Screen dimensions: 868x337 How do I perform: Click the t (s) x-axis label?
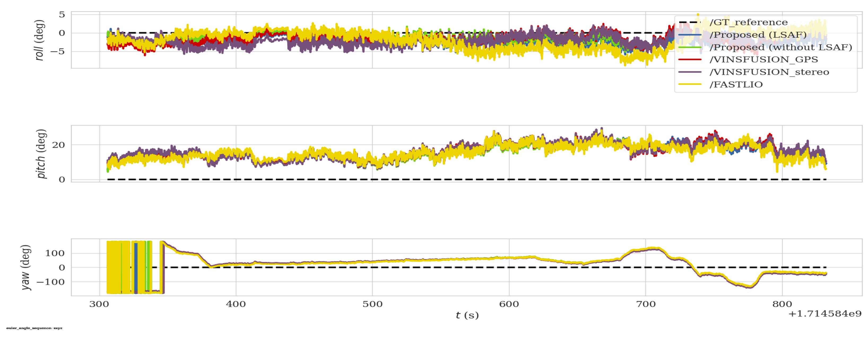click(467, 316)
